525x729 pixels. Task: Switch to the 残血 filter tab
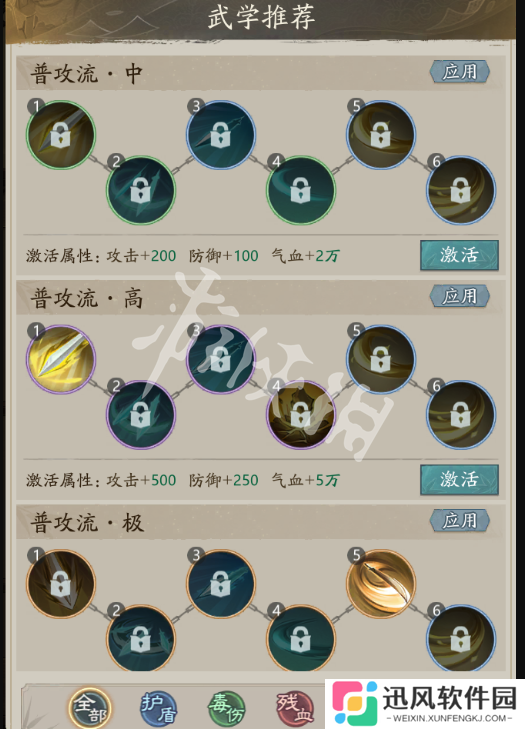pyautogui.click(x=294, y=709)
